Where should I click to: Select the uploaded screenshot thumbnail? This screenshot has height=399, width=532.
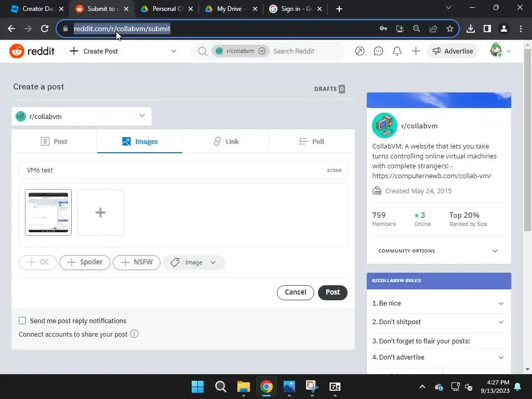pos(48,212)
